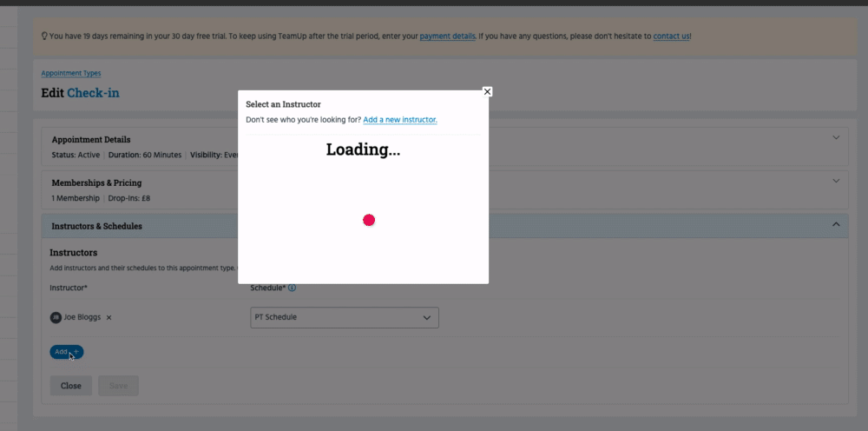Click the Joe Bloggs instructor name
The width and height of the screenshot is (868, 431).
click(x=82, y=317)
